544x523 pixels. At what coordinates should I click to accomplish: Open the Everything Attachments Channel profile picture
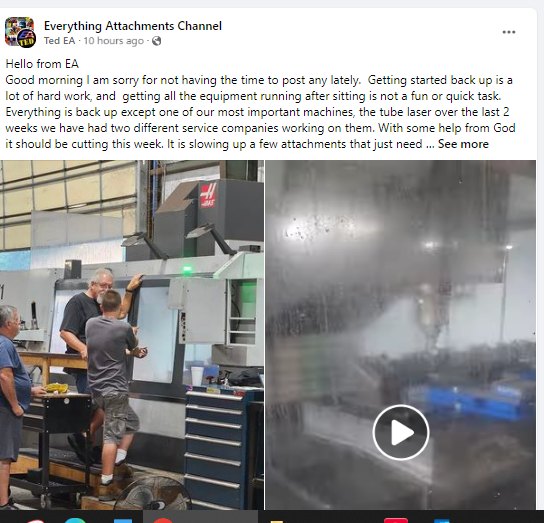tap(20, 32)
